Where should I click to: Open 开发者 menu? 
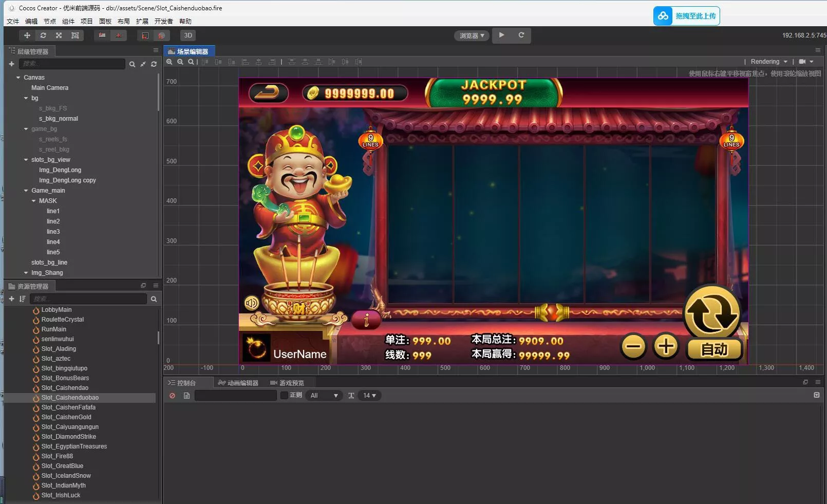(164, 21)
